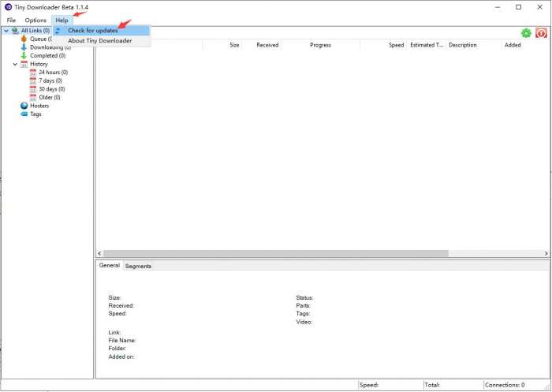Select the 24 hours (0) entry
This screenshot has width=552, height=392.
tap(53, 73)
